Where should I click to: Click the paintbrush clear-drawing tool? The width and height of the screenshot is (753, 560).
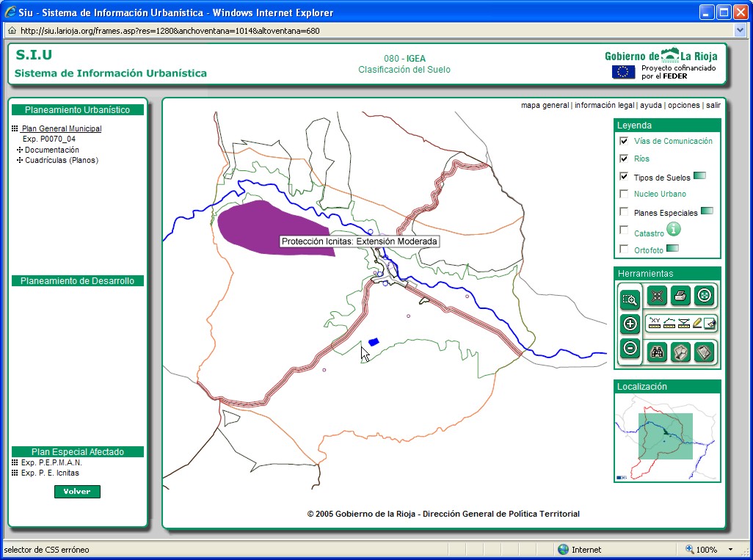(710, 323)
